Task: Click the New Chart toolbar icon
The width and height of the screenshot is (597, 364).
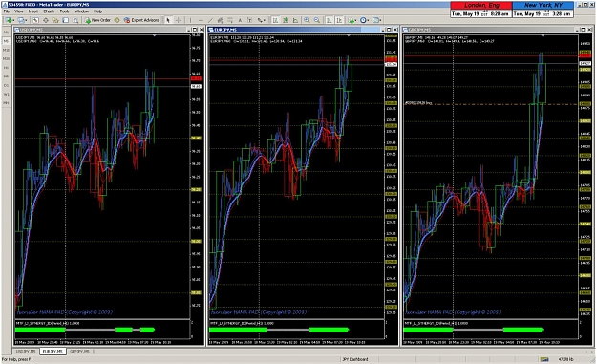Action: click(x=10, y=20)
